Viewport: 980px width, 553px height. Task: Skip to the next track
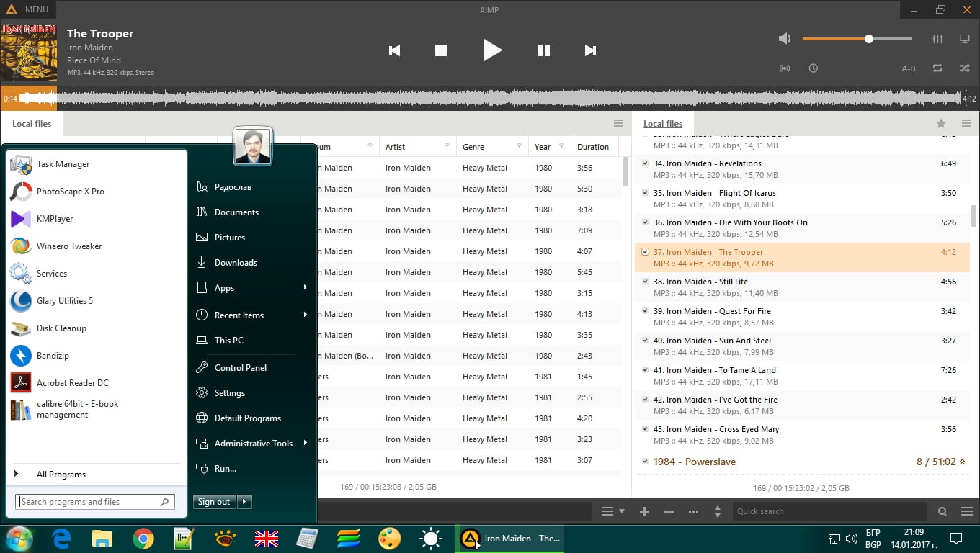coord(590,50)
